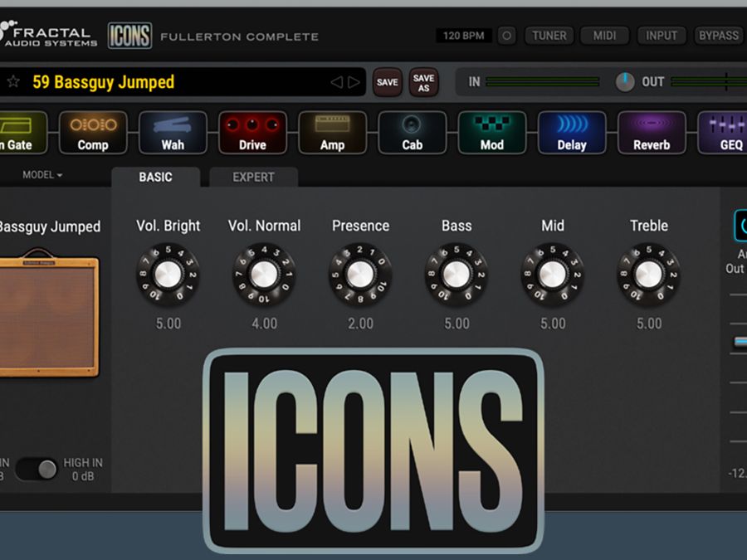Image resolution: width=747 pixels, height=560 pixels.
Task: Open the MODEL dropdown
Action: pos(42,175)
